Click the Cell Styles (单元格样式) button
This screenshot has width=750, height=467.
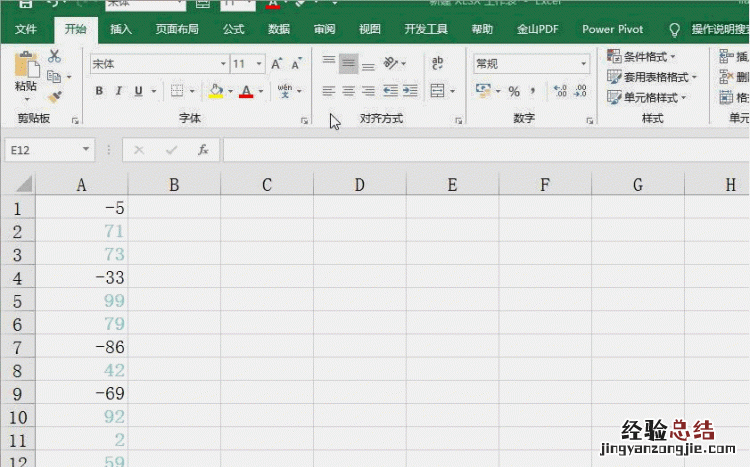pos(647,98)
